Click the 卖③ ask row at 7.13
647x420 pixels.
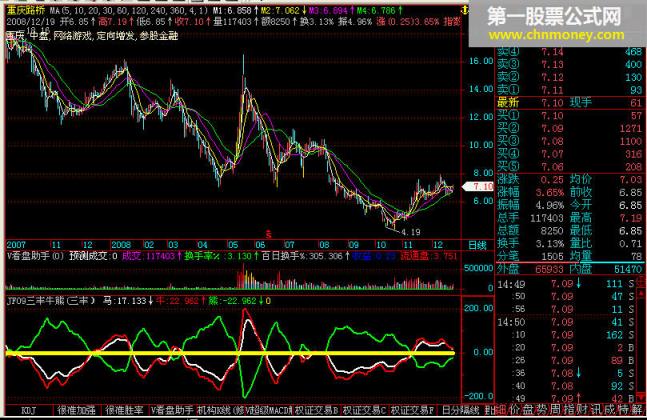click(569, 64)
